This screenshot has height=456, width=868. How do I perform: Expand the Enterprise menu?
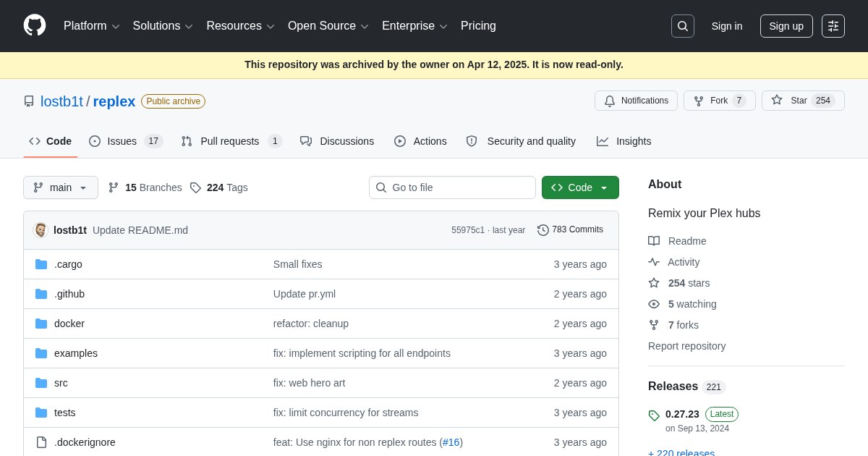pyautogui.click(x=414, y=26)
